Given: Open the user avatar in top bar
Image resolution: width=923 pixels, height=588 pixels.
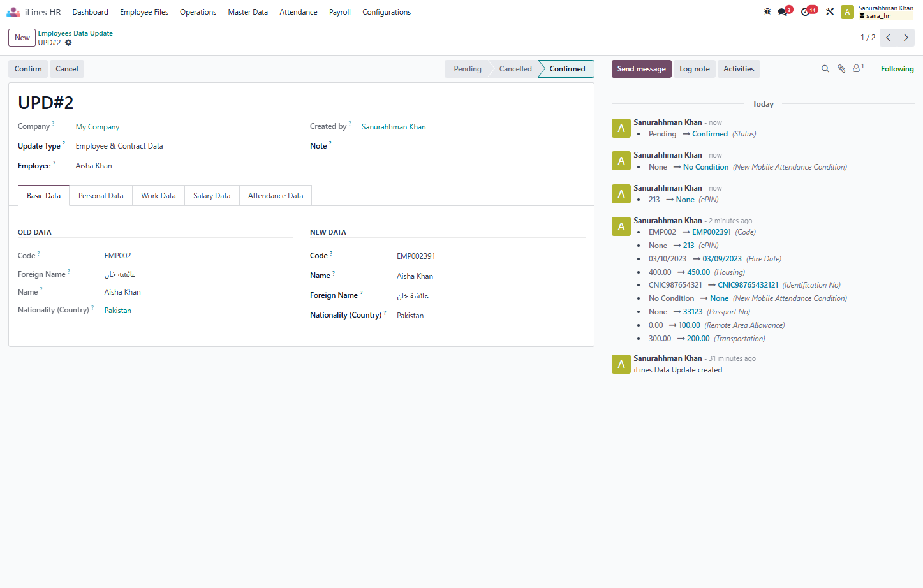Looking at the screenshot, I should 847,12.
